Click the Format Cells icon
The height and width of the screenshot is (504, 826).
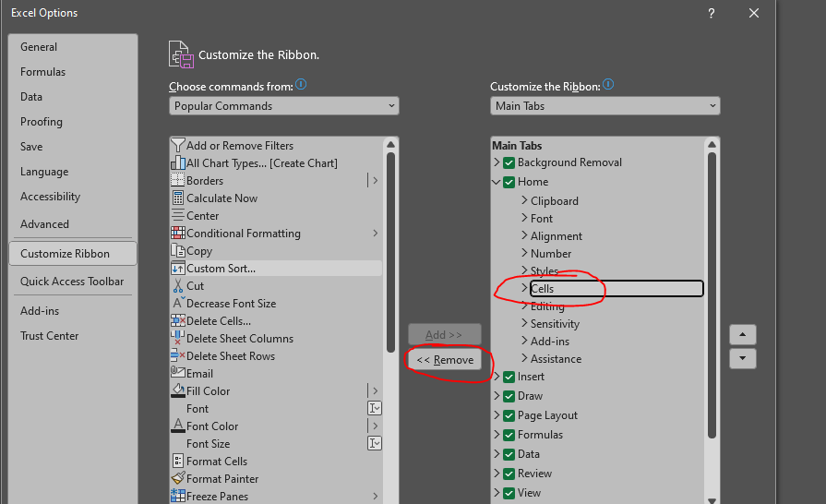(x=178, y=461)
